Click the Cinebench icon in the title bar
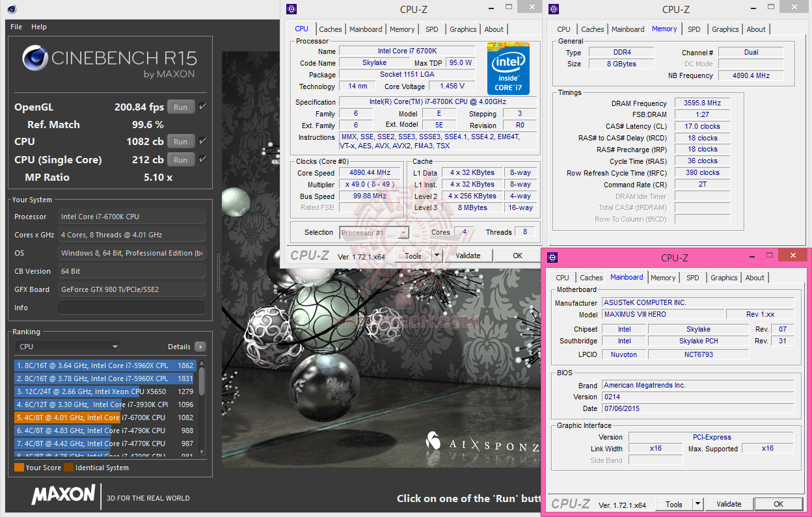The width and height of the screenshot is (812, 517). [12, 9]
